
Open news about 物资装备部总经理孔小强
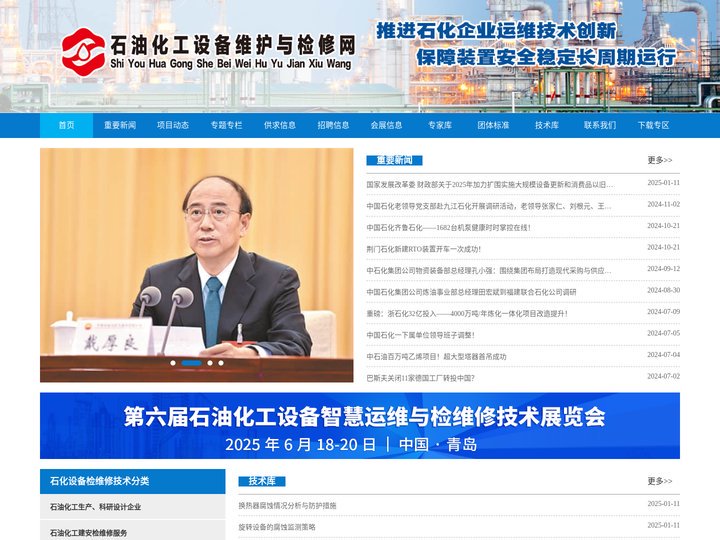[489, 270]
